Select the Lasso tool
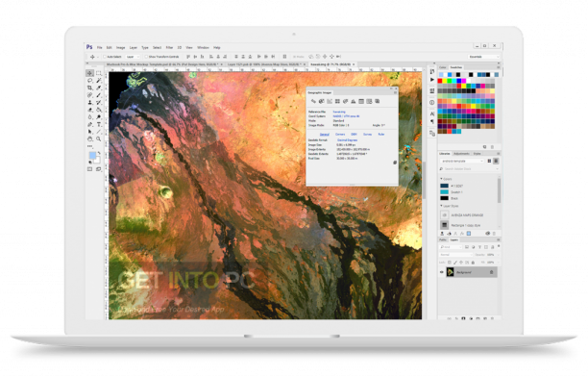The height and width of the screenshot is (377, 588). click(89, 81)
